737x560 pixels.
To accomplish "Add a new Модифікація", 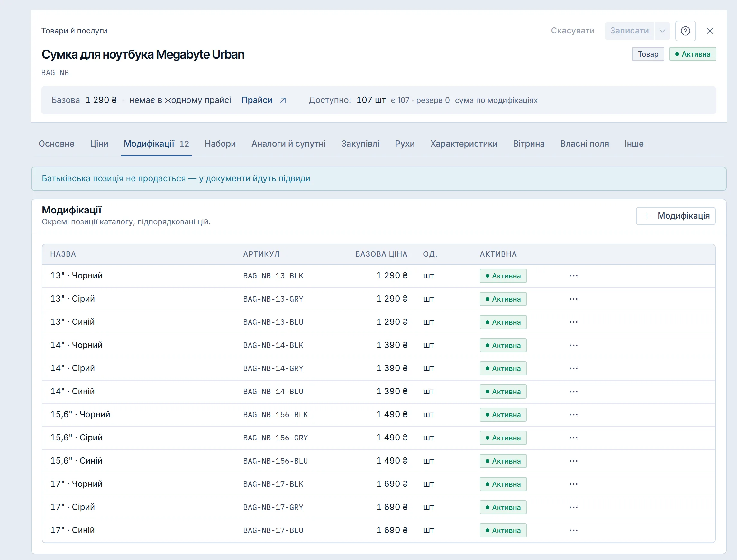I will (676, 216).
